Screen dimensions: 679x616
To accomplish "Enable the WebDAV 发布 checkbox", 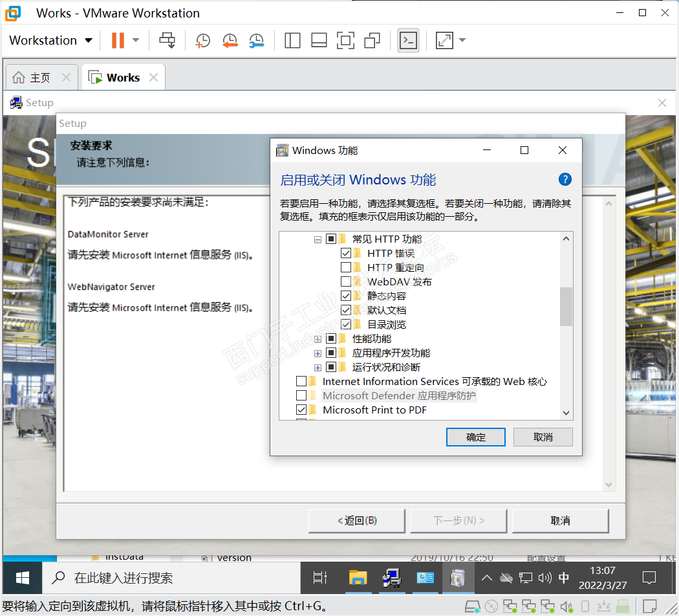I will pos(346,282).
